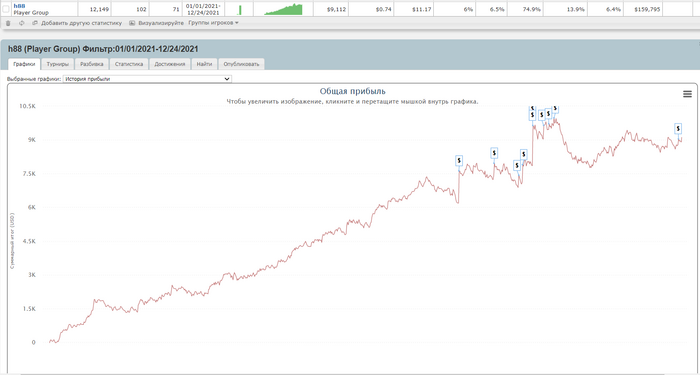
Task: Click the 01/01/2021-12/24/2021 date cell
Action: 203,9
